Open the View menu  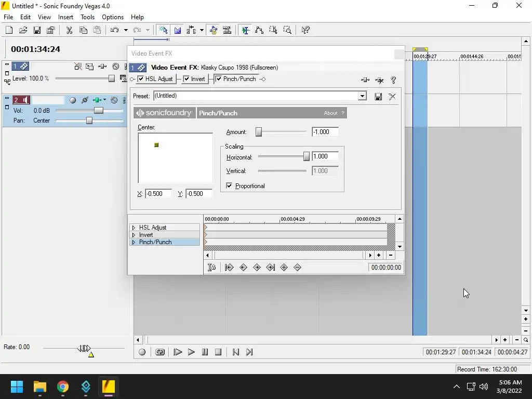[x=44, y=17]
